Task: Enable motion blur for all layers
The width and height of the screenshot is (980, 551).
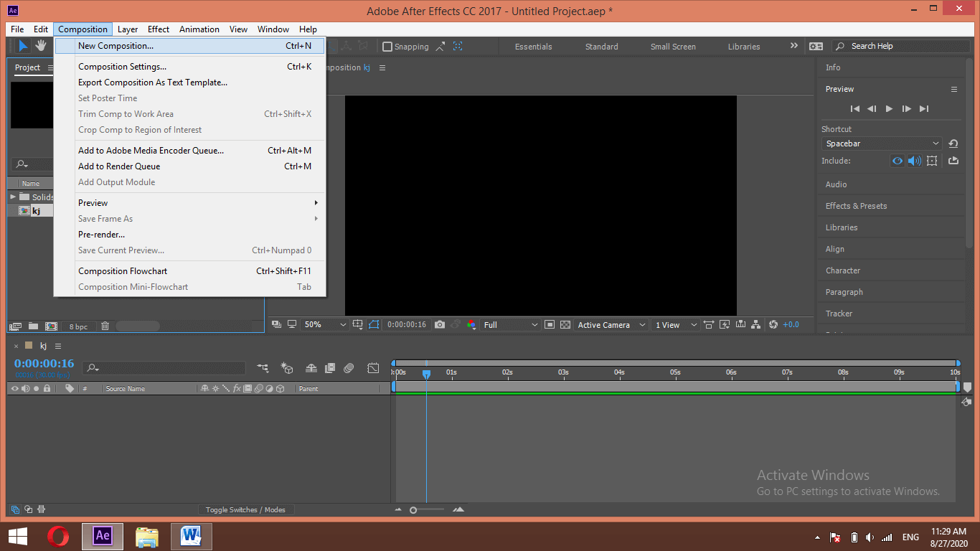Action: point(349,368)
